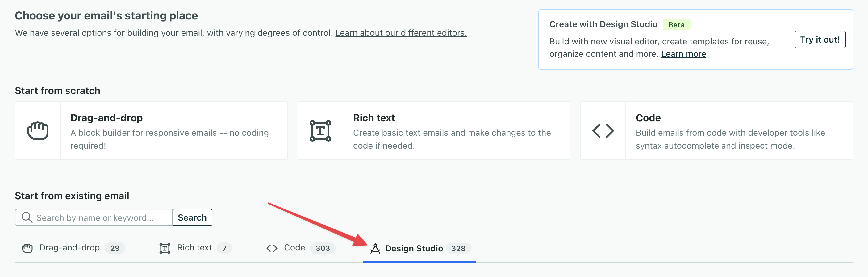This screenshot has width=868, height=277.
Task: Click the magnifier icon in search field
Action: [x=27, y=217]
